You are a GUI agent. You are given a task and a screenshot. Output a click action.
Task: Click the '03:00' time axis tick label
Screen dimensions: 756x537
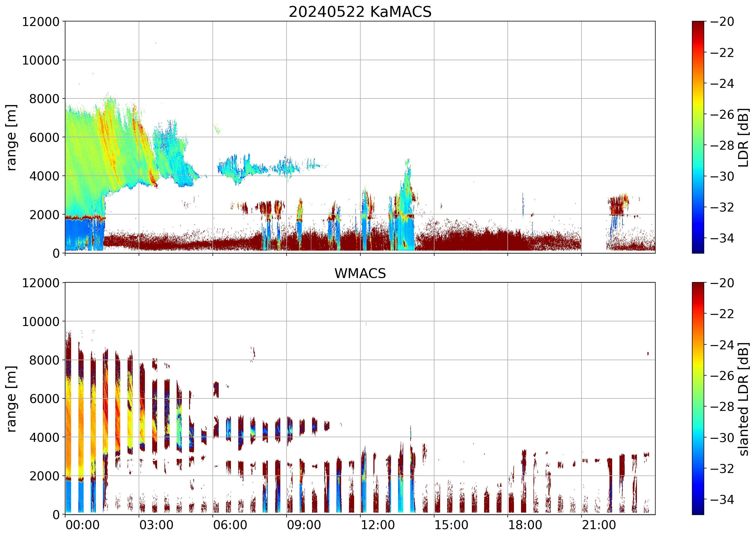pos(156,525)
